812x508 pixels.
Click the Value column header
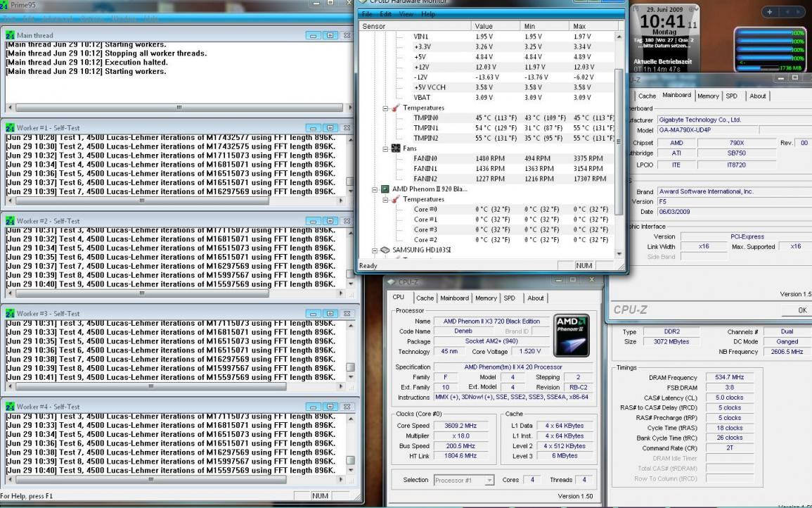pos(495,26)
